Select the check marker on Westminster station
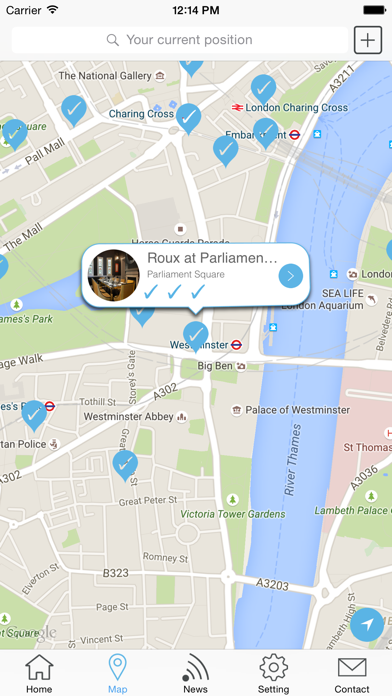 point(196,336)
